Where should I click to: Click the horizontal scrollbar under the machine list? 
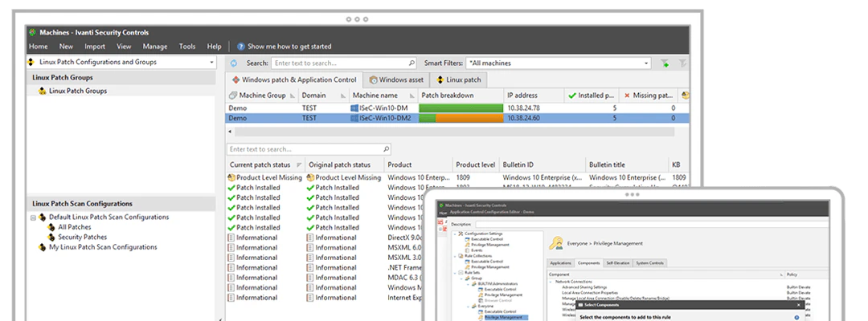pos(454,132)
